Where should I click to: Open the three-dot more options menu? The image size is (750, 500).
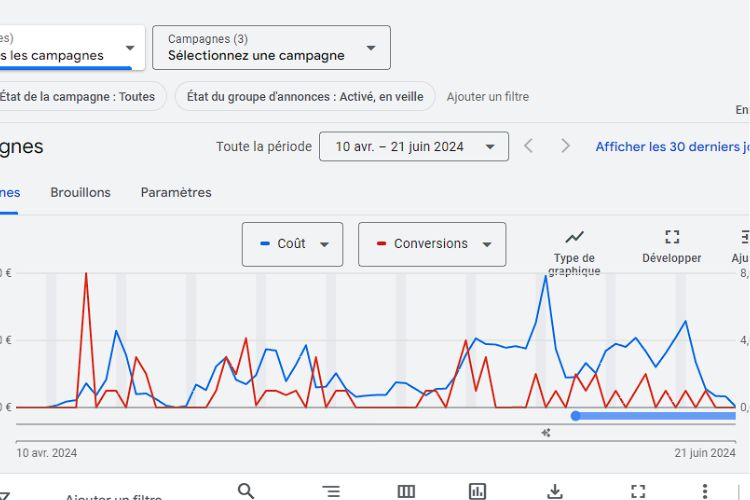(x=705, y=491)
